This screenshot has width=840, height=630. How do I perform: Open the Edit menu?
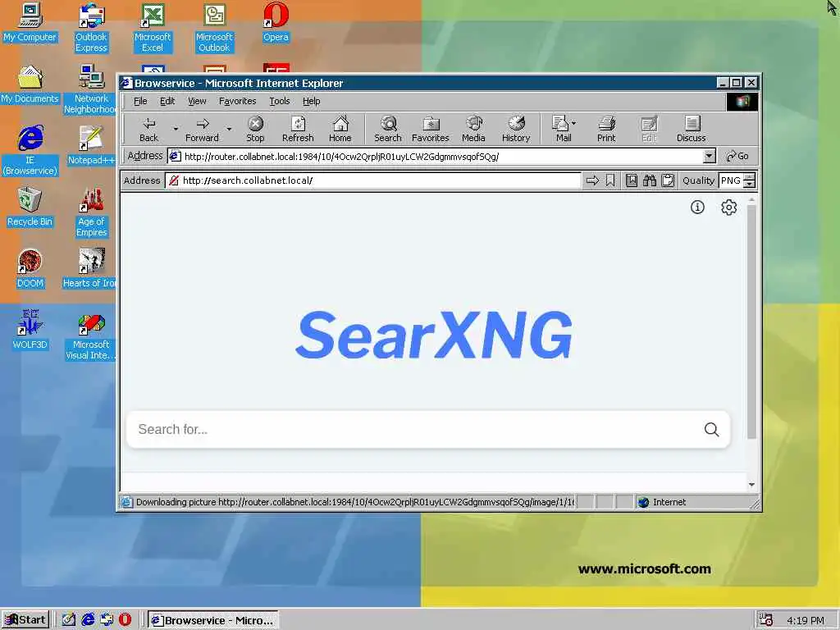tap(167, 101)
